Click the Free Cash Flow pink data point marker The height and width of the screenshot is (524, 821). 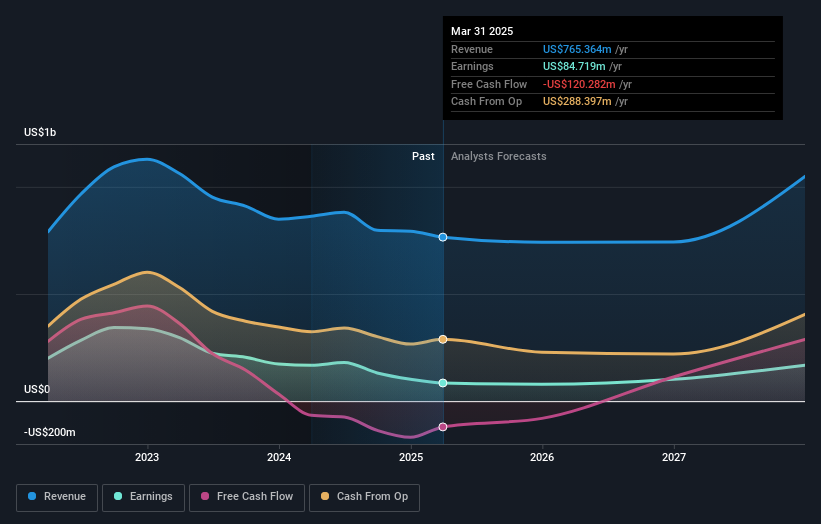pos(443,427)
